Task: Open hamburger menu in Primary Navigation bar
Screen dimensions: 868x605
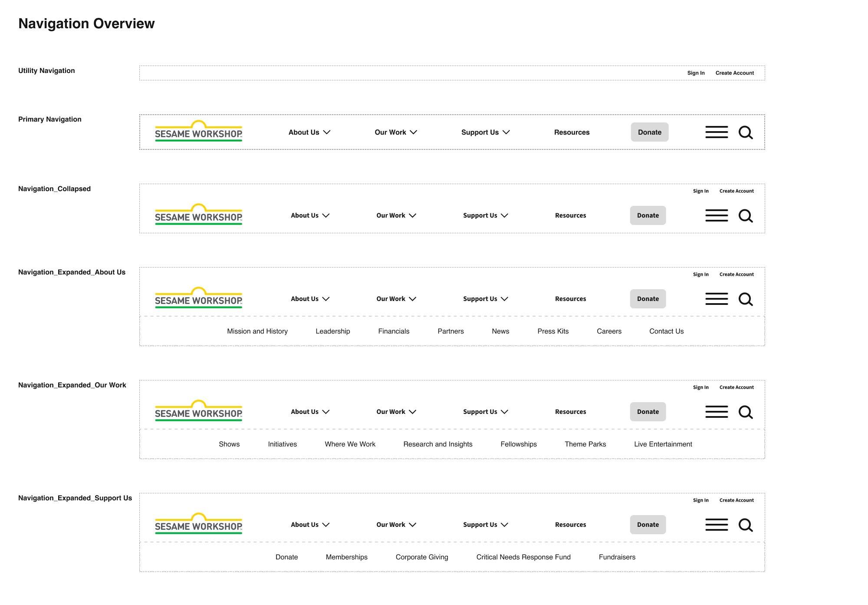Action: pos(717,132)
